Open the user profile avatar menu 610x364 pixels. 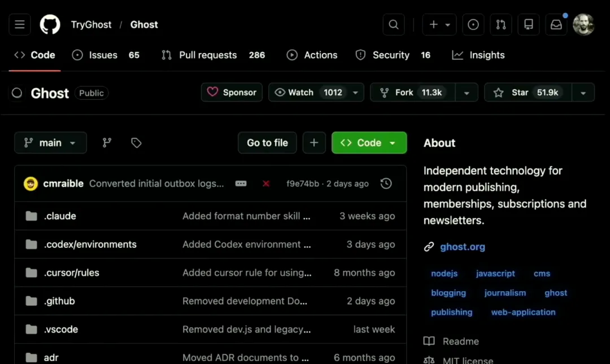coord(583,24)
